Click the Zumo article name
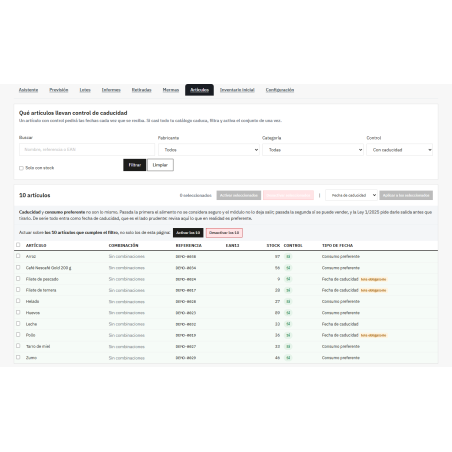The width and height of the screenshot is (452, 452). 31,358
